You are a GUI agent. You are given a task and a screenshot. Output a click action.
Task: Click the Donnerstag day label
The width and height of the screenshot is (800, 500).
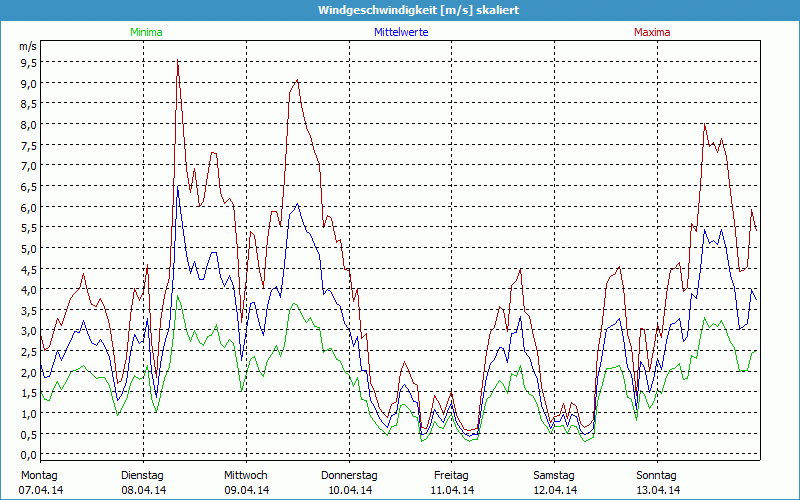[x=349, y=476]
